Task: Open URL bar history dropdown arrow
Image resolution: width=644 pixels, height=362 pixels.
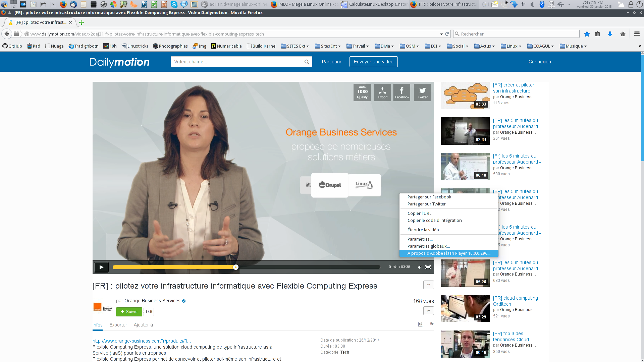Action: (441, 34)
